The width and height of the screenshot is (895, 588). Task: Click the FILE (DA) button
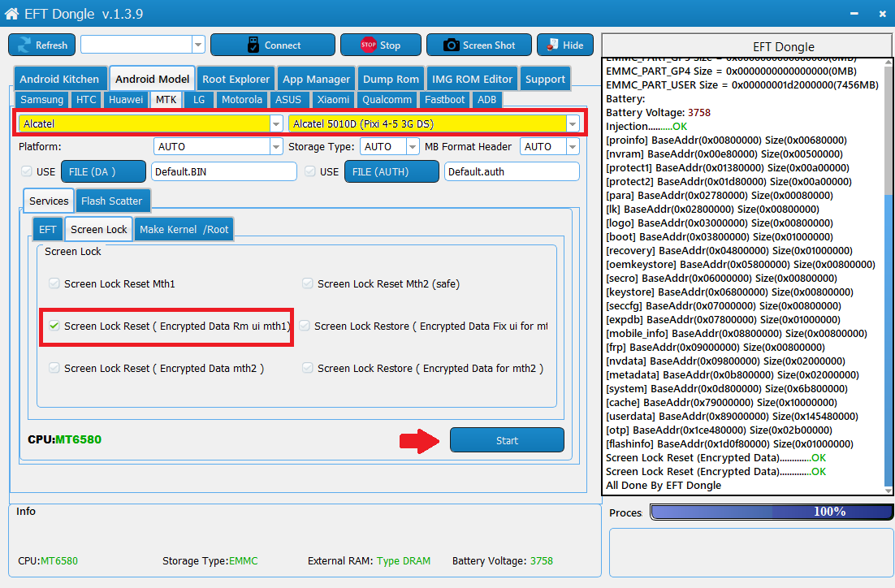103,171
